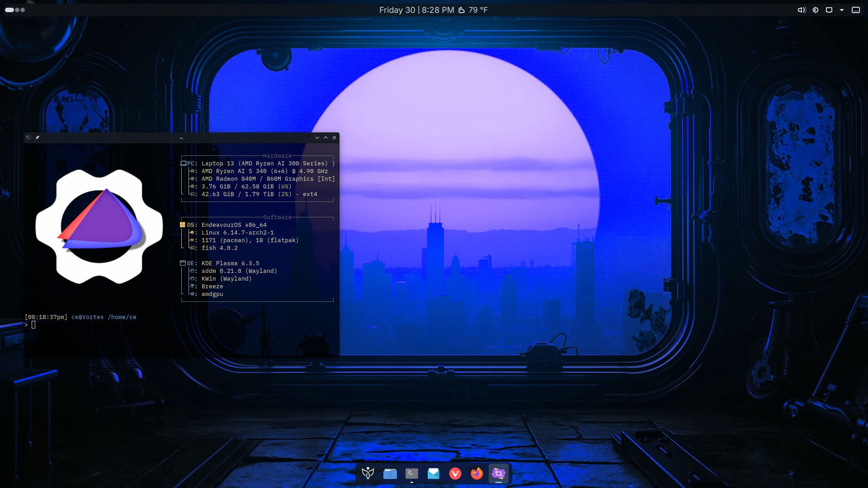Click 'OS: EndeavourOS x86_64' line
This screenshot has height=488, width=868.
click(223, 225)
